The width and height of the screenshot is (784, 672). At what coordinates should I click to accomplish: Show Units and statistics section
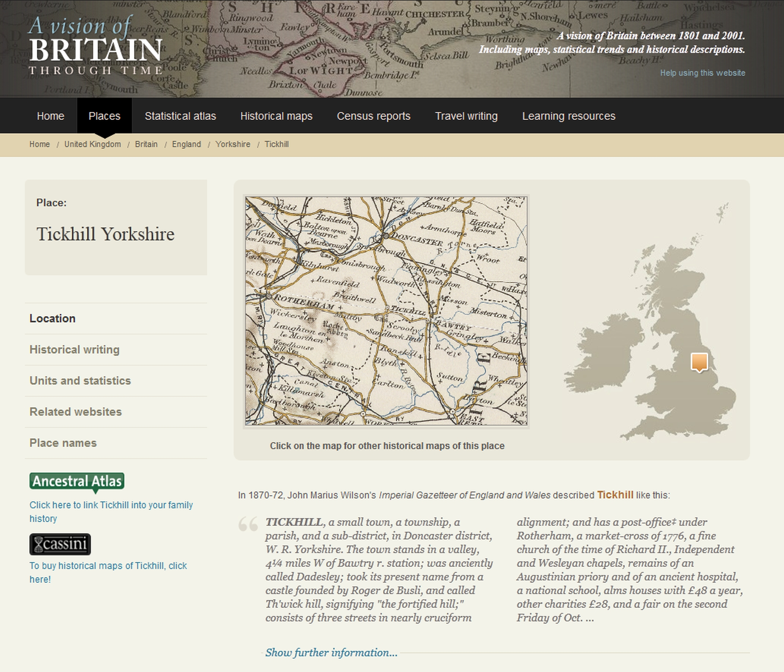[116, 381]
